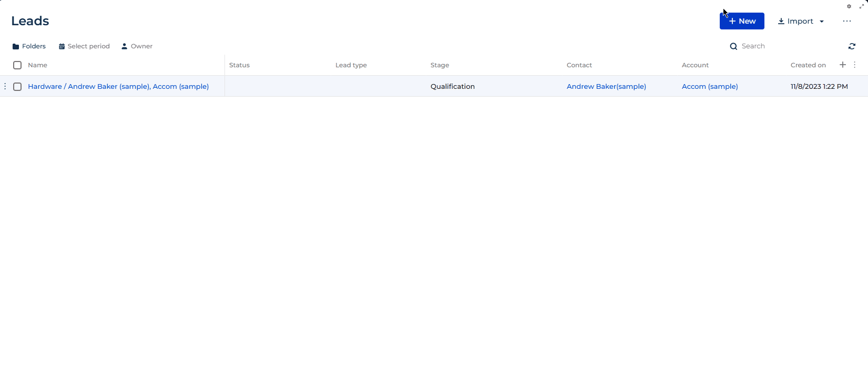Open the Import dropdown
This screenshot has width=868, height=370.
click(801, 21)
